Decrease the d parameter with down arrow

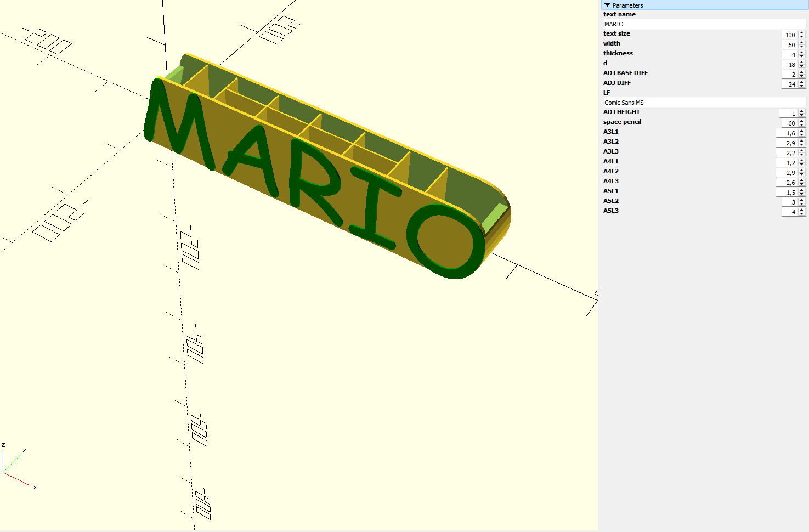coord(802,67)
